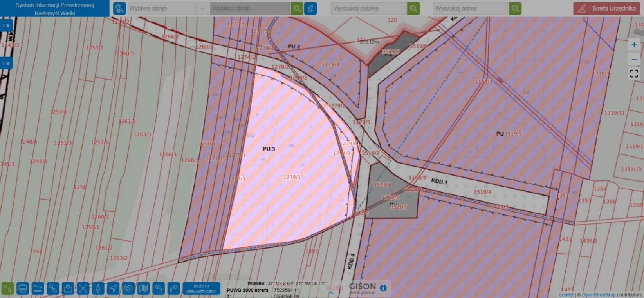This screenshot has height=298, width=644.
Task: Zoom out with the minus button
Action: [634, 59]
